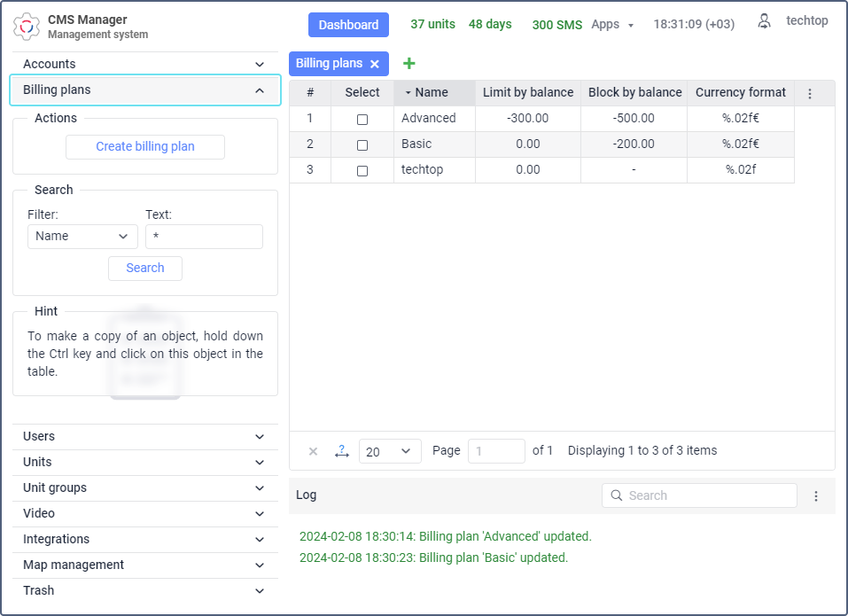Open the table column options menu icon
The image size is (848, 616).
[x=809, y=93]
